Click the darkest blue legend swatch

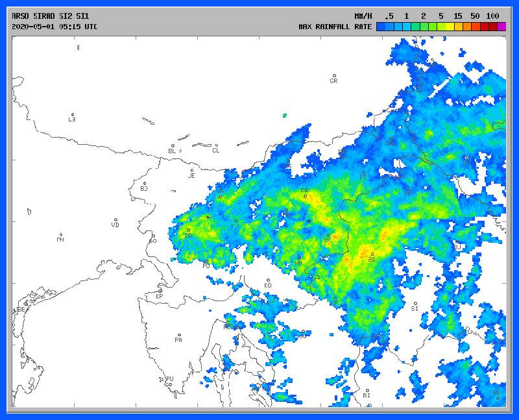tap(380, 27)
